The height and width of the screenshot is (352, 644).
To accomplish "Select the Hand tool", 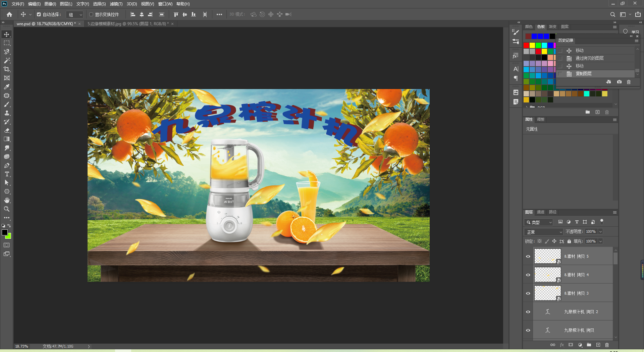I will pos(7,200).
